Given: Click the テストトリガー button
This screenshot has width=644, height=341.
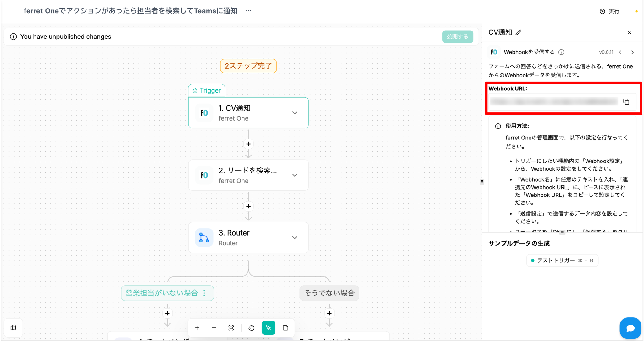Looking at the screenshot, I should tap(562, 260).
